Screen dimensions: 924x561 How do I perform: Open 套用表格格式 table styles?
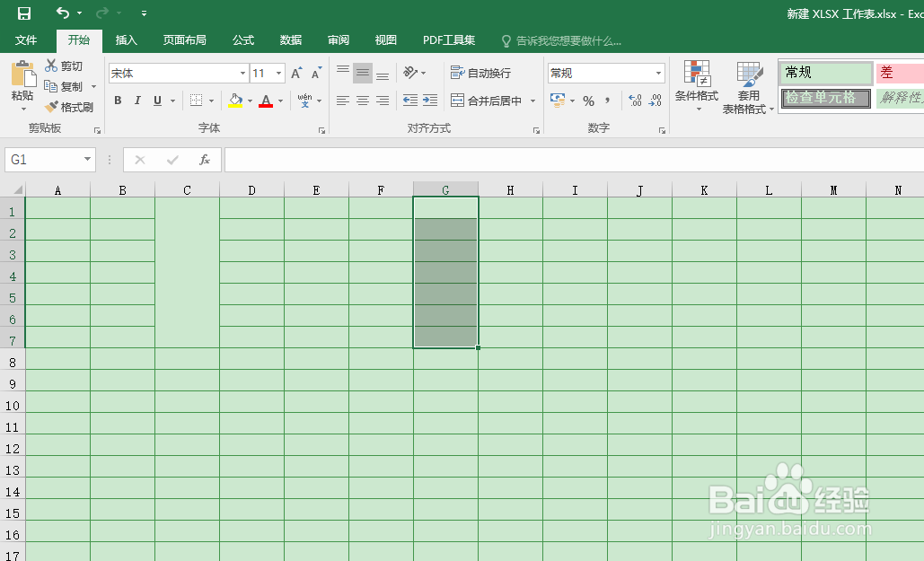pos(749,87)
